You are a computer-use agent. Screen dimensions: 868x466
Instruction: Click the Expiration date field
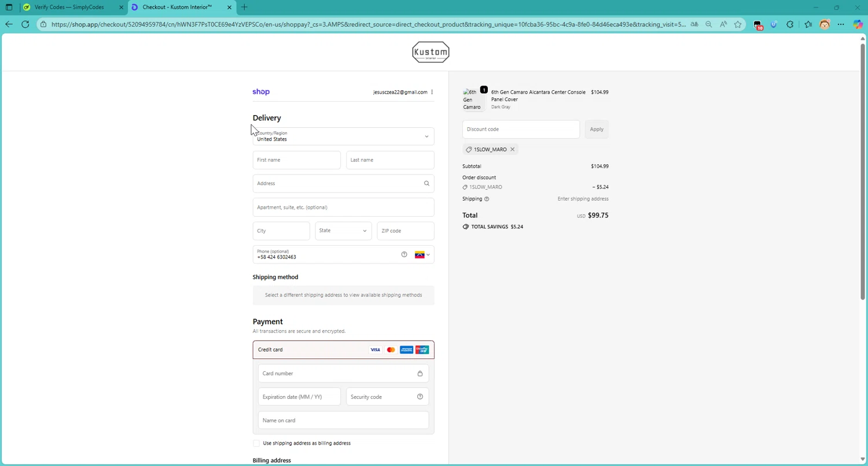(x=299, y=397)
